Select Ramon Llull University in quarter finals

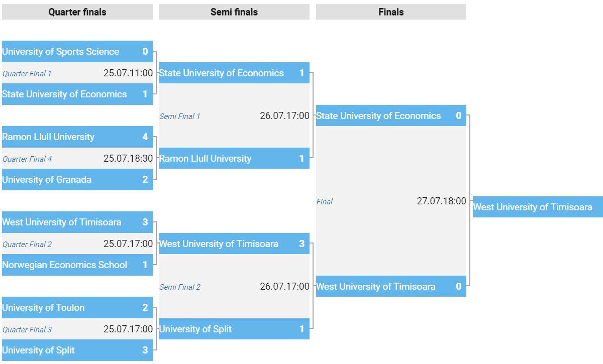pyautogui.click(x=77, y=137)
